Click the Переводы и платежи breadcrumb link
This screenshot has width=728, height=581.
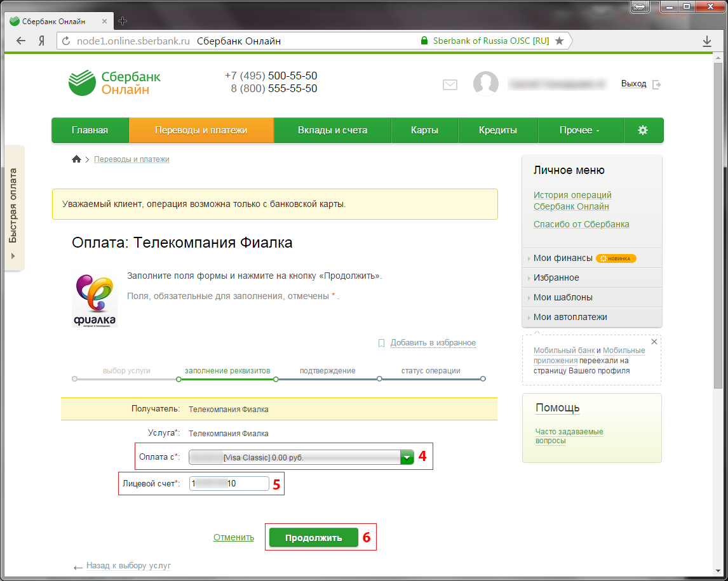click(x=132, y=159)
